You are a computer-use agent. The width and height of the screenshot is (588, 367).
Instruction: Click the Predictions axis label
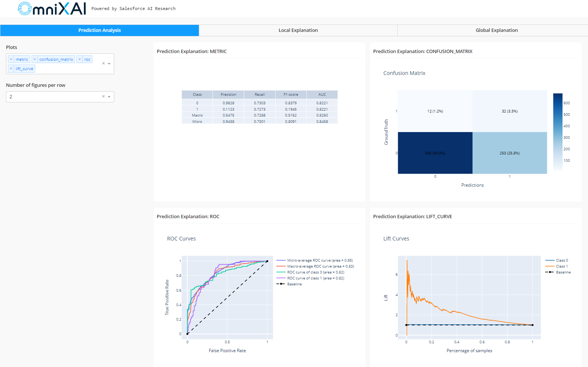click(473, 185)
